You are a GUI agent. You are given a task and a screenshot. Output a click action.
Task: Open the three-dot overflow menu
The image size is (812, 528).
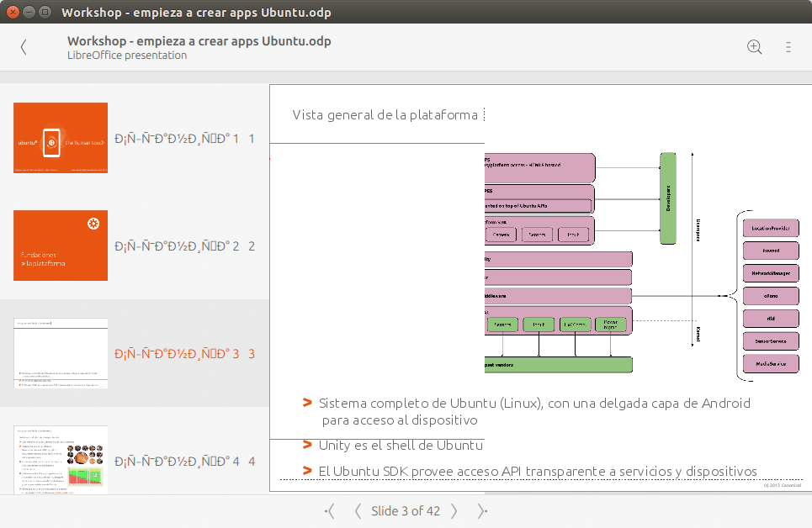point(788,48)
